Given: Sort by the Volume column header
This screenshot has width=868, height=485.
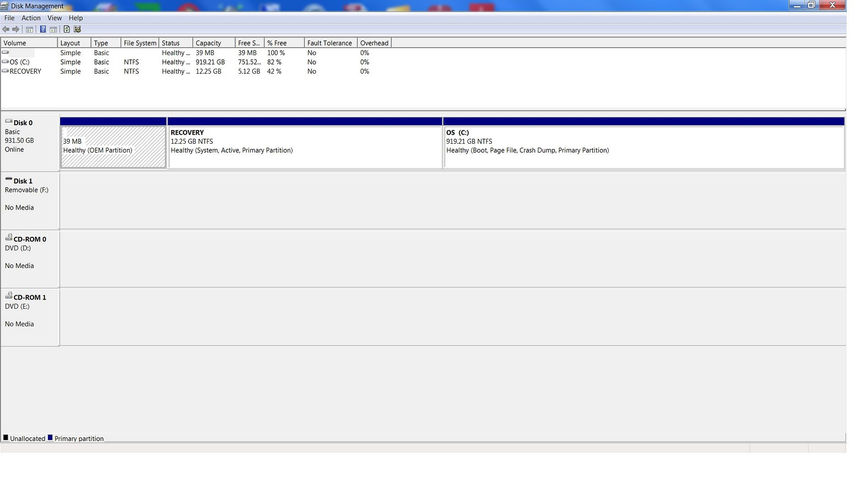Looking at the screenshot, I should pyautogui.click(x=29, y=43).
